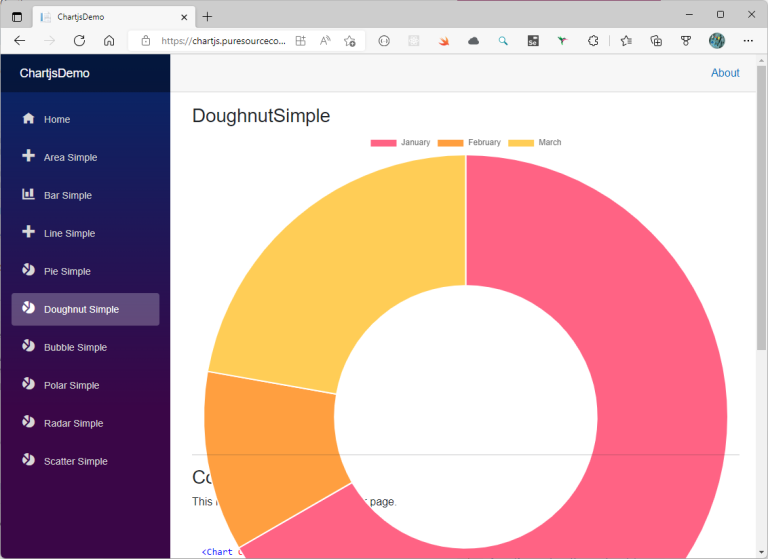Open the browser profile avatar
This screenshot has width=768, height=559.
(x=716, y=41)
